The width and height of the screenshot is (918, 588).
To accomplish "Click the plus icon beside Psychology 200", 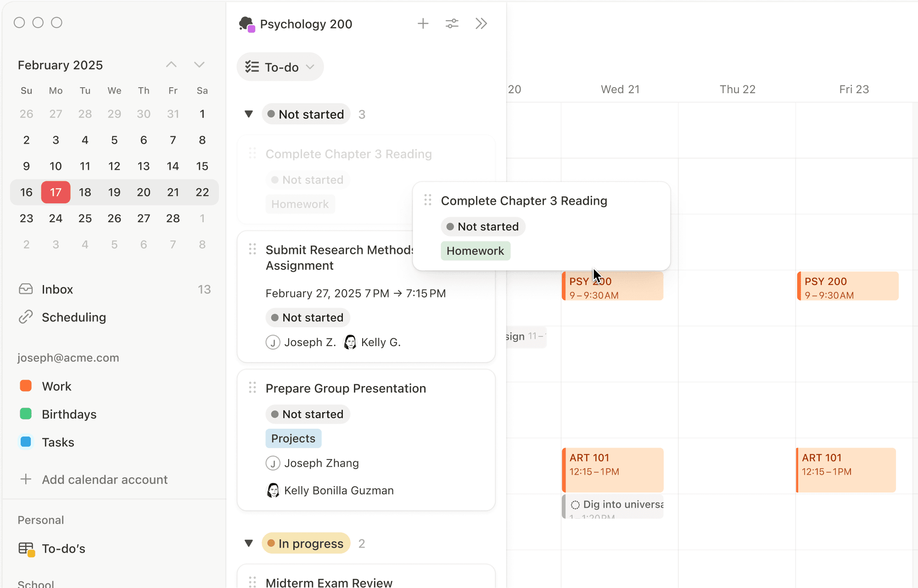I will coord(423,23).
